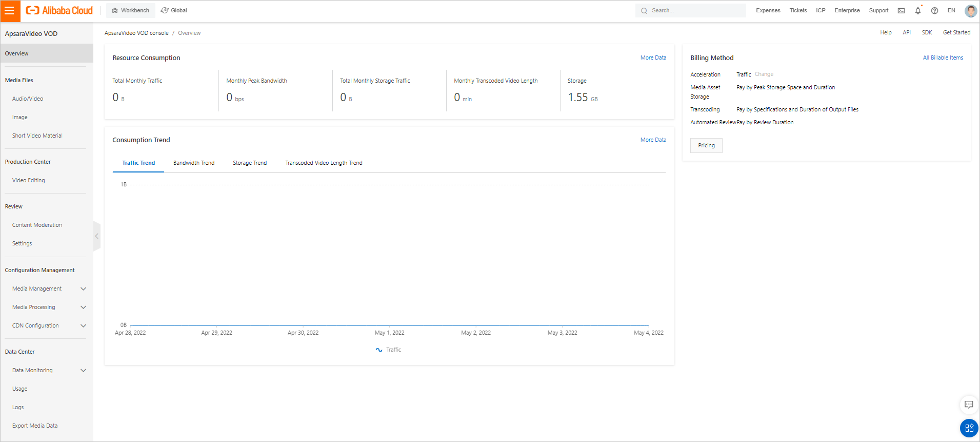Open the user avatar account menu

point(970,11)
